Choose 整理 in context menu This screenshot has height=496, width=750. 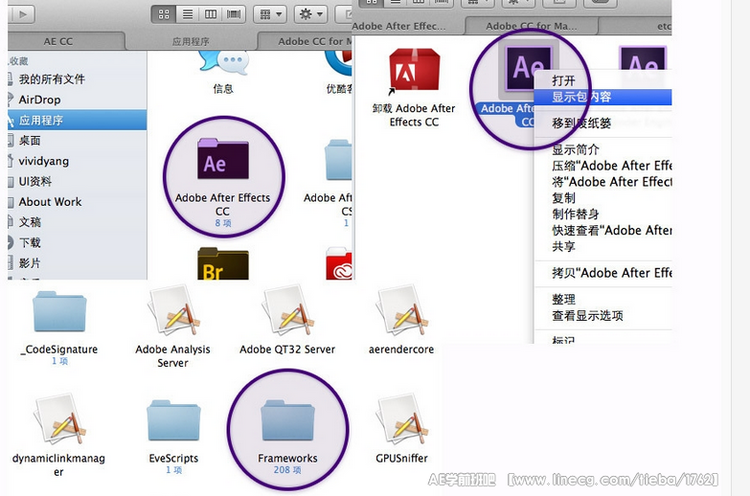(x=603, y=299)
